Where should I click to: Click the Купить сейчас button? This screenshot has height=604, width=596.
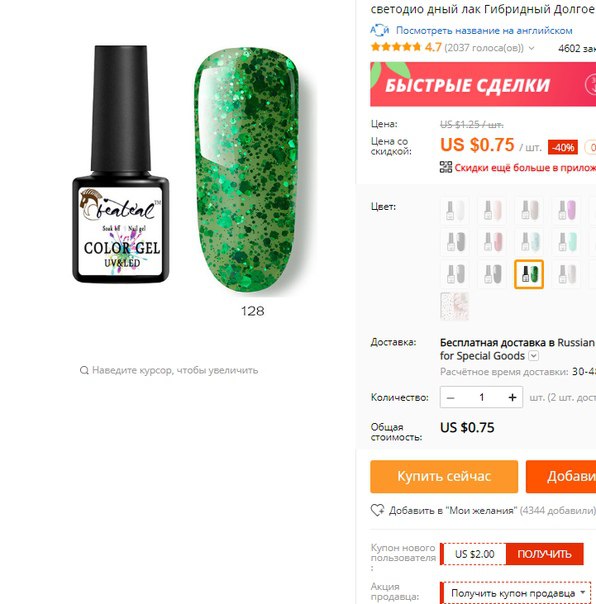click(444, 476)
